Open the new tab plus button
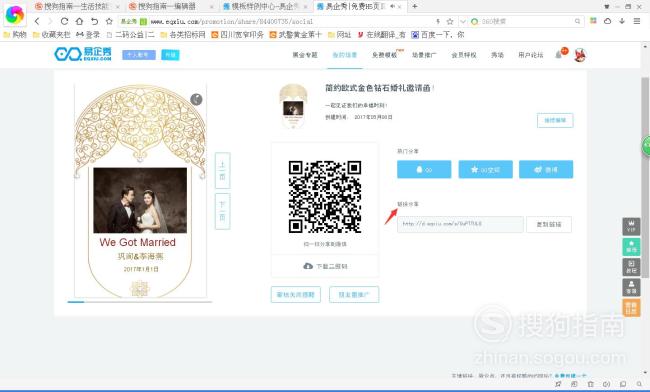This screenshot has height=392, width=650. (x=414, y=6)
